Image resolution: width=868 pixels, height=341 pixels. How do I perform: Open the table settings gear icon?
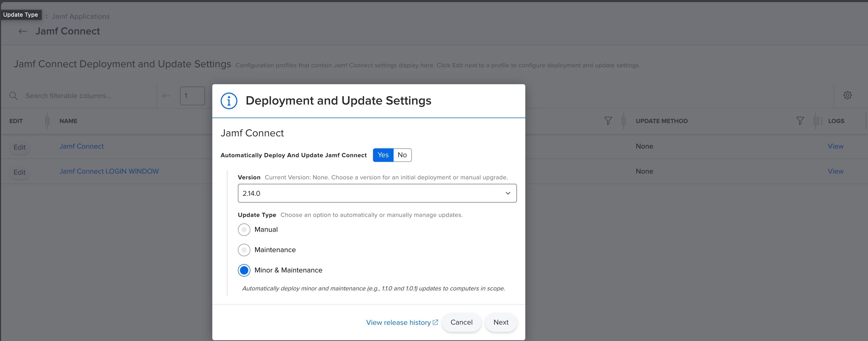click(847, 95)
